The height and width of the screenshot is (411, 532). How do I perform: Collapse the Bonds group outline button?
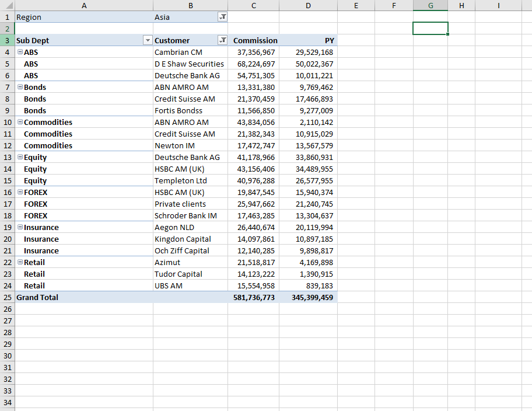(x=20, y=87)
